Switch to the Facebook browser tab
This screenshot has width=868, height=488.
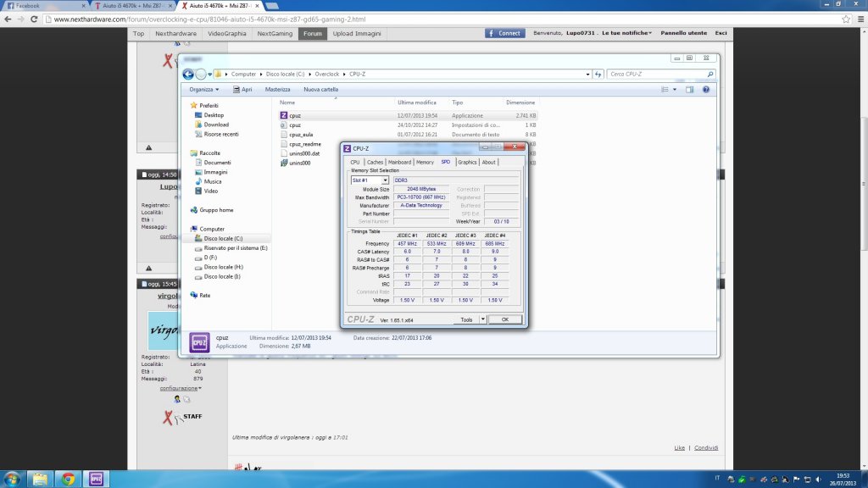click(44, 6)
